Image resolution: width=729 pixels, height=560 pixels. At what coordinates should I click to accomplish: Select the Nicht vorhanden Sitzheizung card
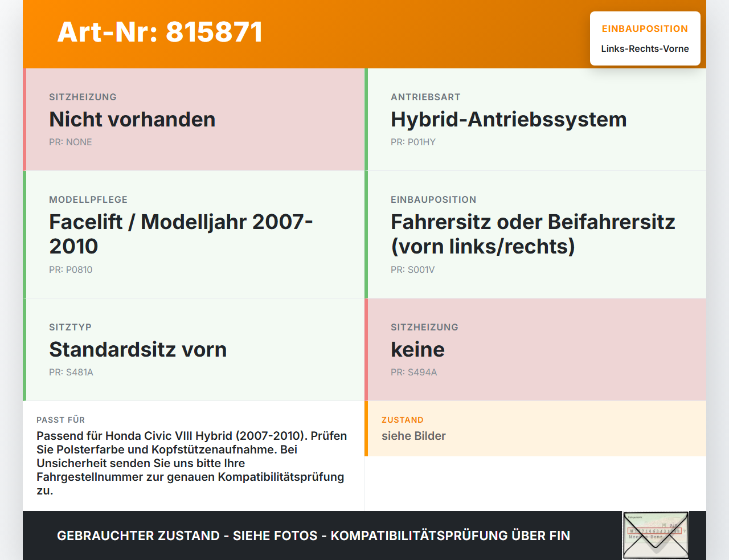point(194,120)
